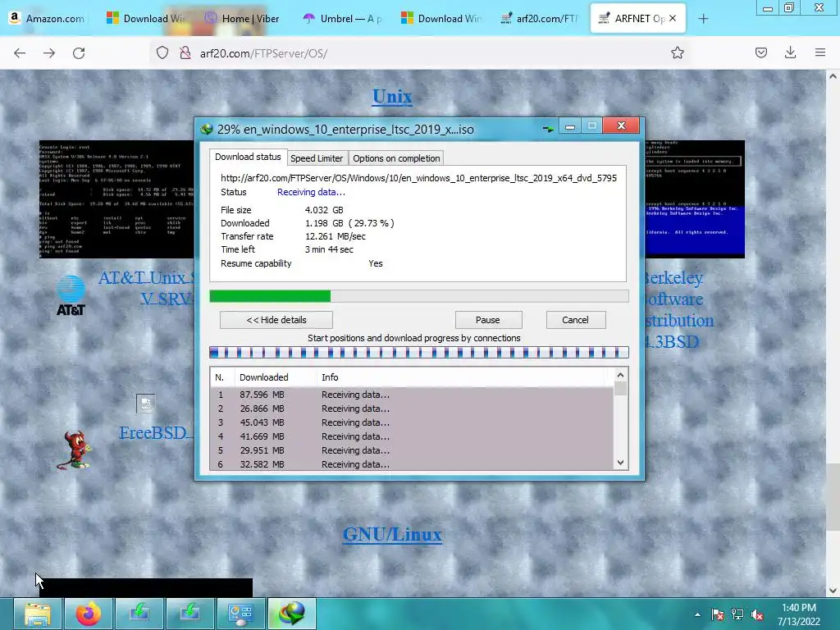This screenshot has width=840, height=630.
Task: Click the green download progress bar
Action: [x=419, y=296]
